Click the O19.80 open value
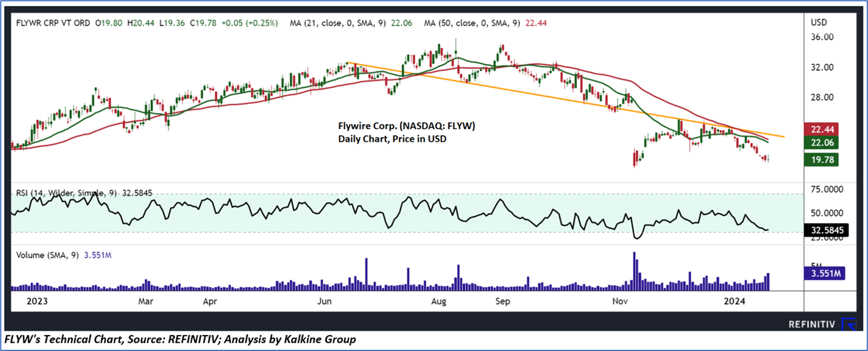 109,23
